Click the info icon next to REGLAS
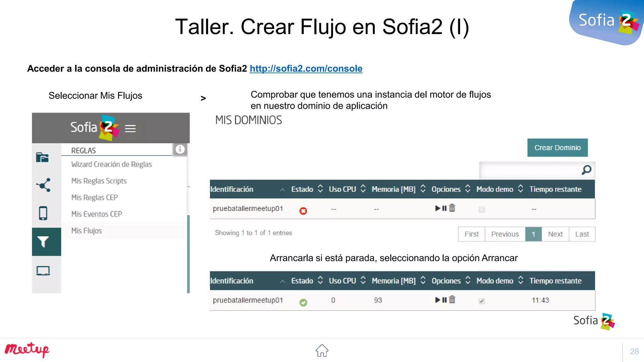The height and width of the screenshot is (362, 644). coord(180,149)
